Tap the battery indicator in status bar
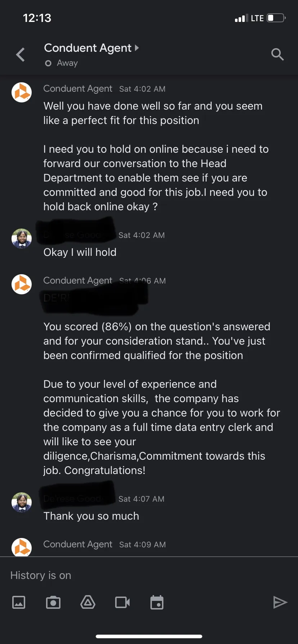 coord(276,18)
